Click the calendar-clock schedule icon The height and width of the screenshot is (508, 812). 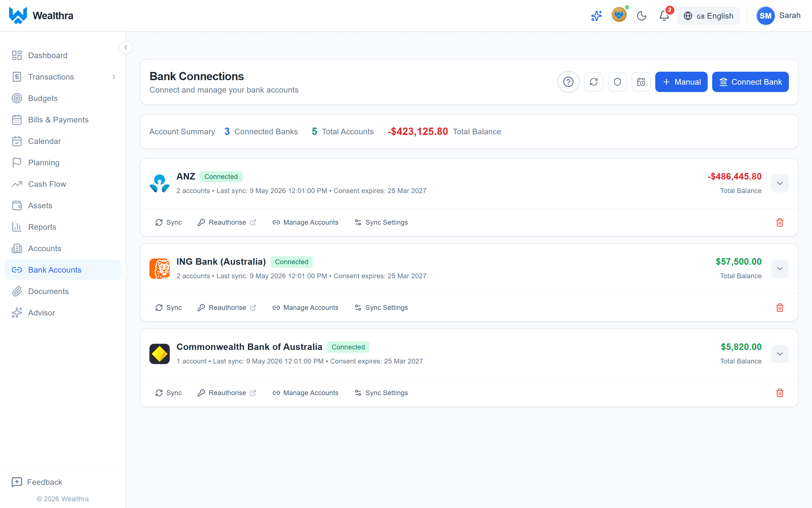pos(641,82)
